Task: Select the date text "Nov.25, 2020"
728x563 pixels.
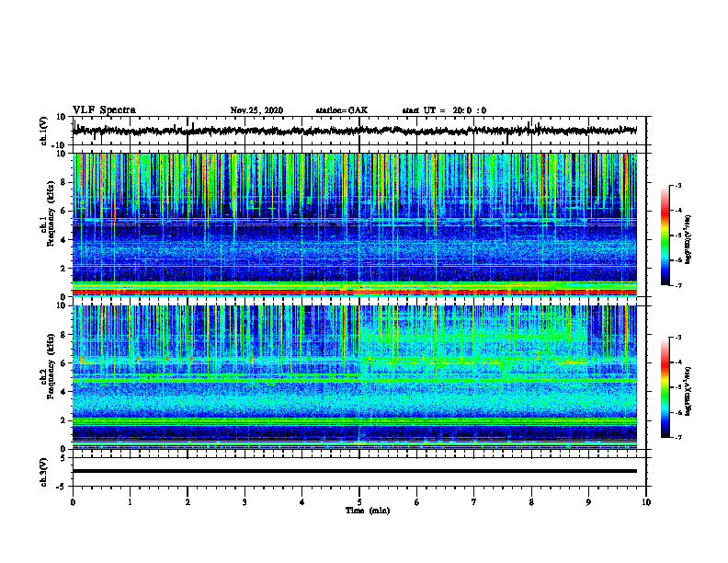Action: point(256,110)
